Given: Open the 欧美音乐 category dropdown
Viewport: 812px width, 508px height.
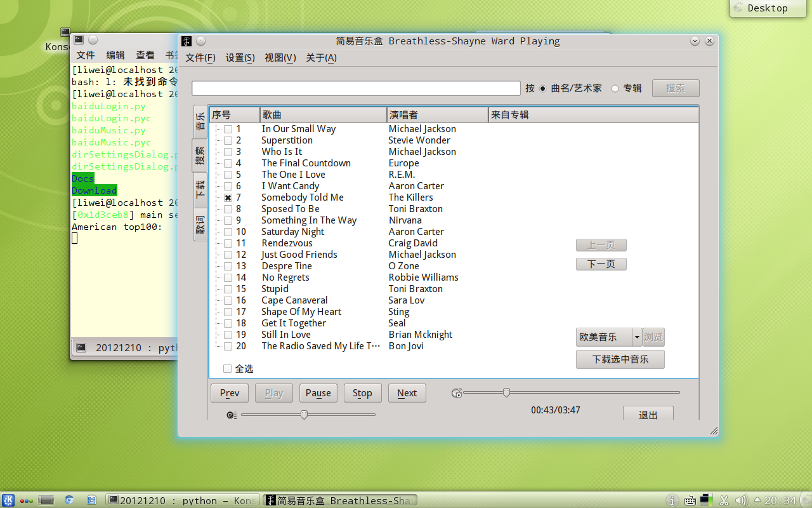Looking at the screenshot, I should 609,337.
